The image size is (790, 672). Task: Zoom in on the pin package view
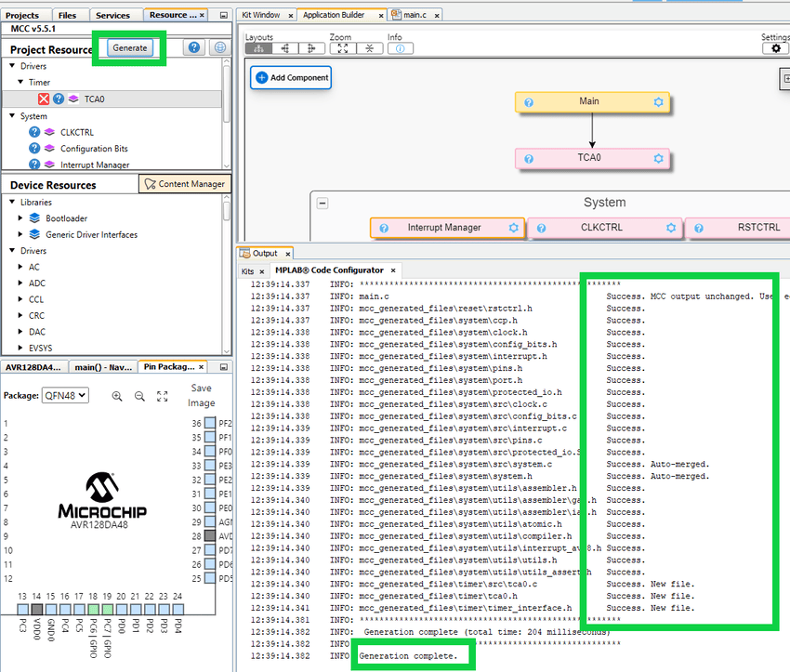(x=117, y=396)
